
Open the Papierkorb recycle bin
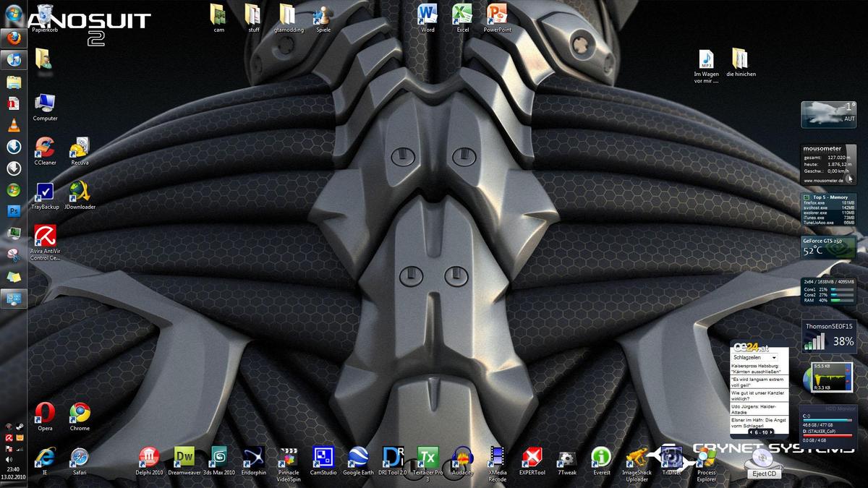coord(45,14)
